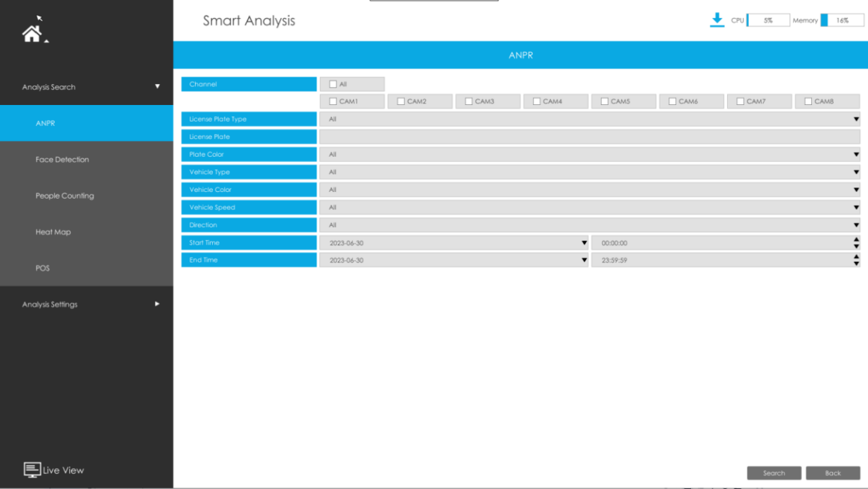
Task: Focus the License Plate text field
Action: coord(590,136)
